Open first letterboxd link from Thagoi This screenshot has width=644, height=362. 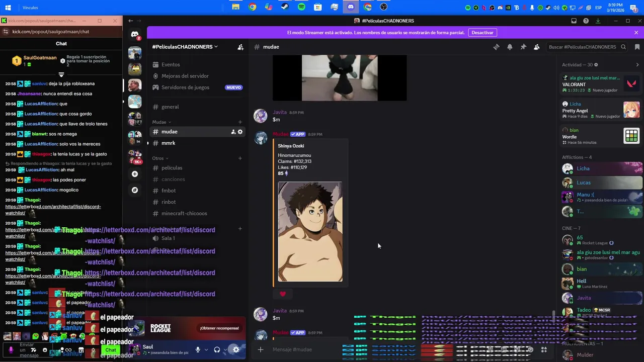pos(53,210)
